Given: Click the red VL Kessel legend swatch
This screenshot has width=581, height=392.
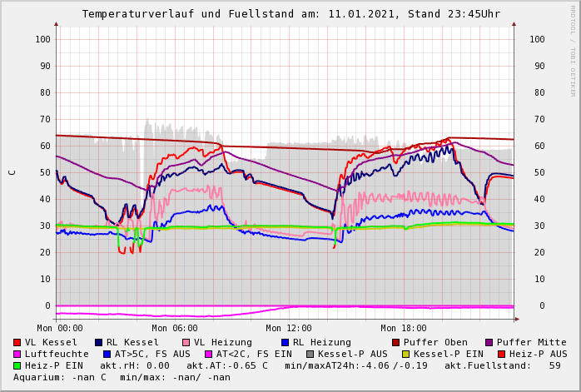Looking at the screenshot, I should point(17,342).
